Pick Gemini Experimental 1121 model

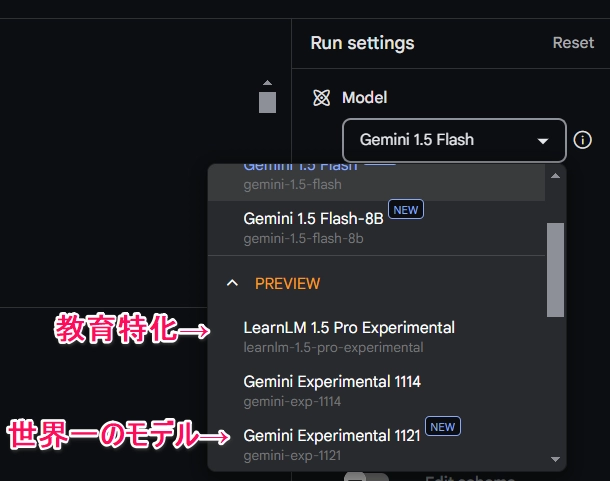click(376, 444)
